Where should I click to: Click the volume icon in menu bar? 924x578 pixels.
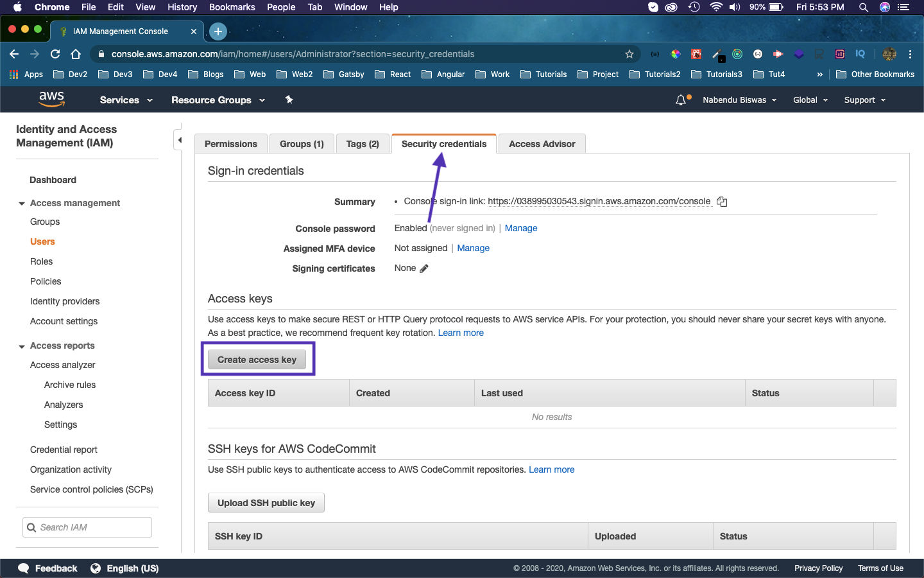point(735,7)
